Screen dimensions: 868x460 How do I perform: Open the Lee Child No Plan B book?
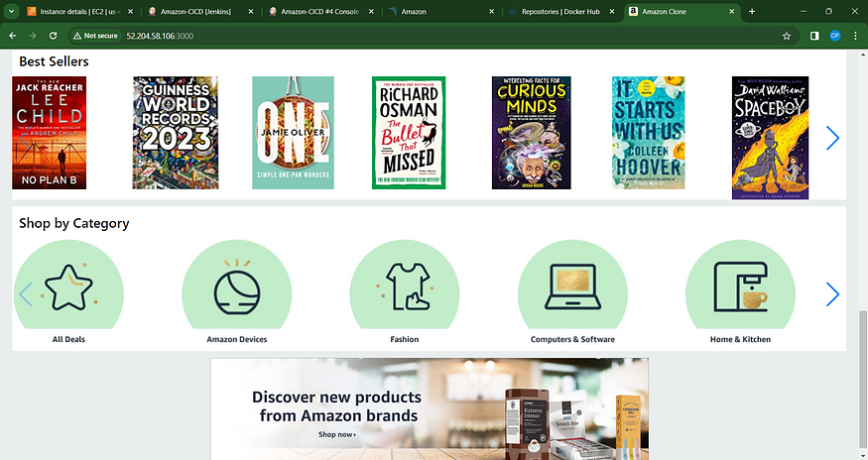[x=50, y=133]
